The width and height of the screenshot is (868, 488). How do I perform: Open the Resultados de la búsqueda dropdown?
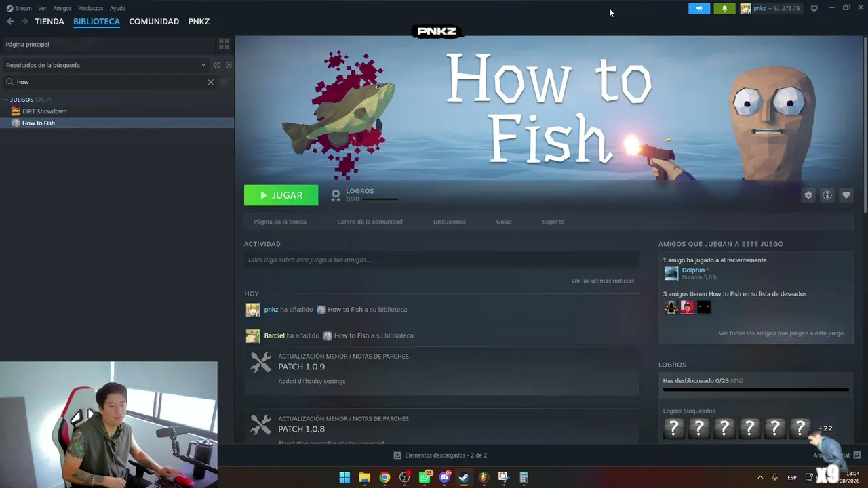[x=106, y=65]
